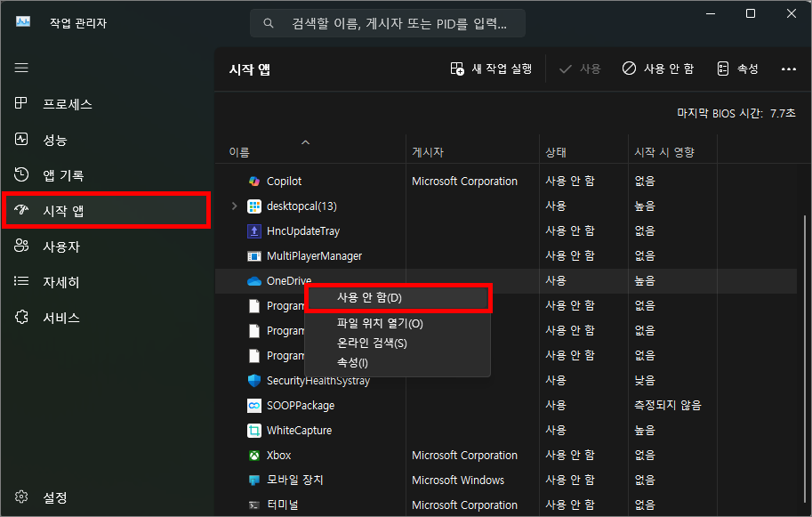Click the Xbox icon

click(254, 456)
